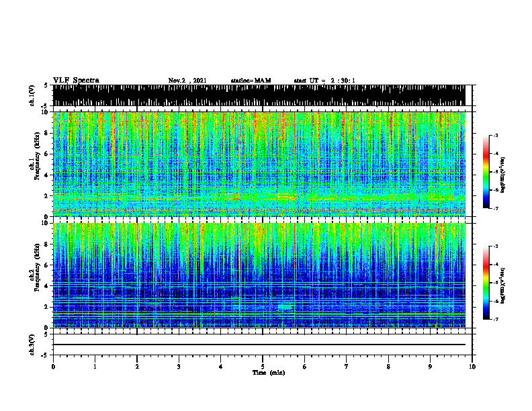Viewport: 532px width, 411px height.
Task: Click the "ch.1(V)" axis label
Action: coord(32,95)
